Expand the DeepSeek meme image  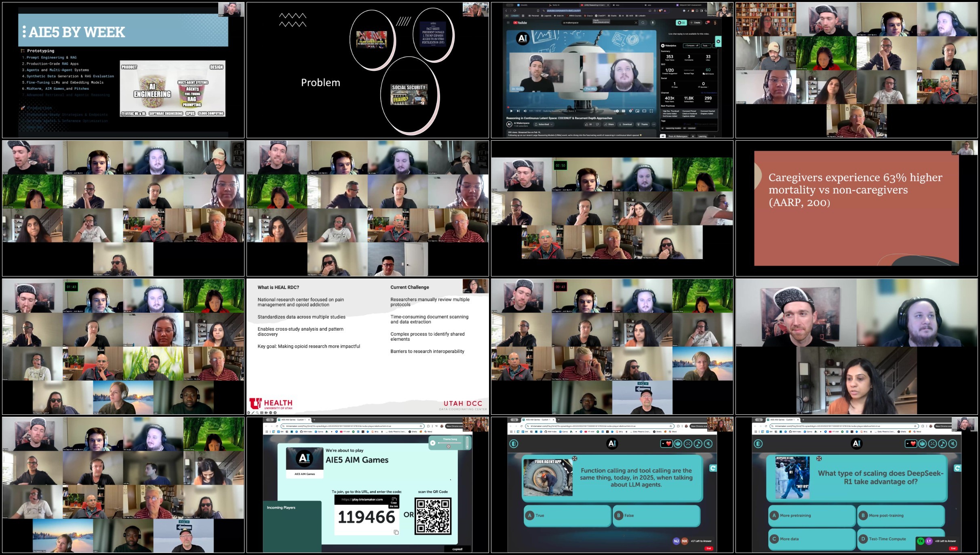(x=819, y=458)
